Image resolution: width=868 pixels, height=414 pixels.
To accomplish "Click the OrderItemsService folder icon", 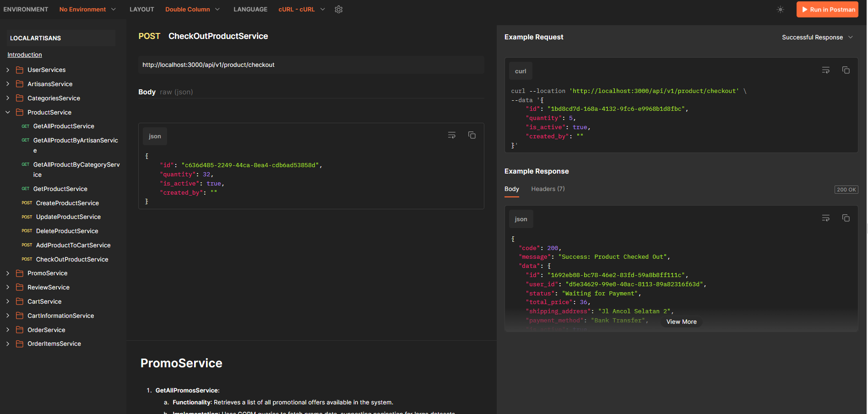I will [x=20, y=343].
